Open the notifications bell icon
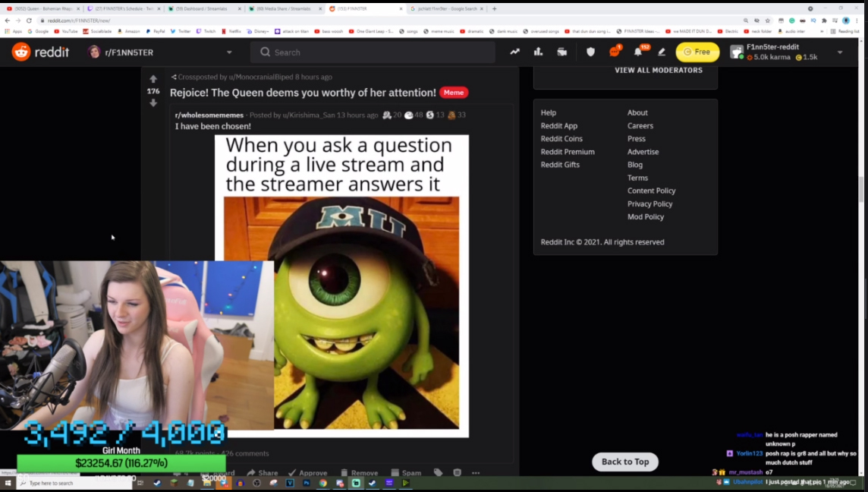Viewport: 868px width, 492px height. click(638, 52)
